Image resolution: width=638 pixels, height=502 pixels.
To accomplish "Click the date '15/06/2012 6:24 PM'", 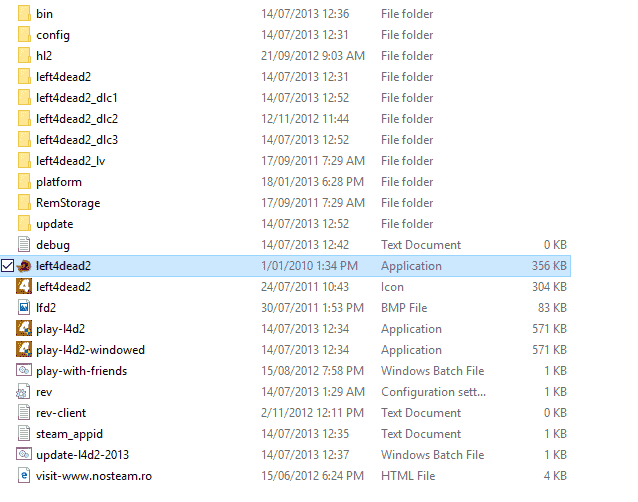I will click(x=312, y=476).
